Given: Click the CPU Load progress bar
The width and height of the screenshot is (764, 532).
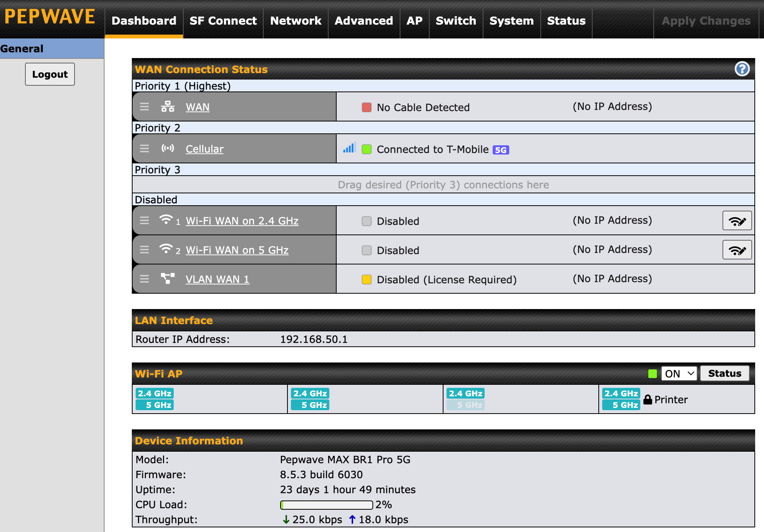Looking at the screenshot, I should click(x=326, y=505).
